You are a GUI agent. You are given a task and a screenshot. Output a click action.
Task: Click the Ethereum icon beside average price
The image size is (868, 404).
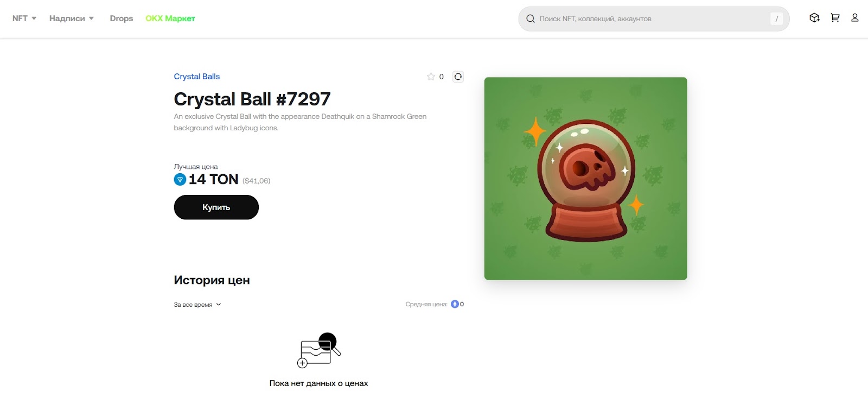[x=455, y=304]
